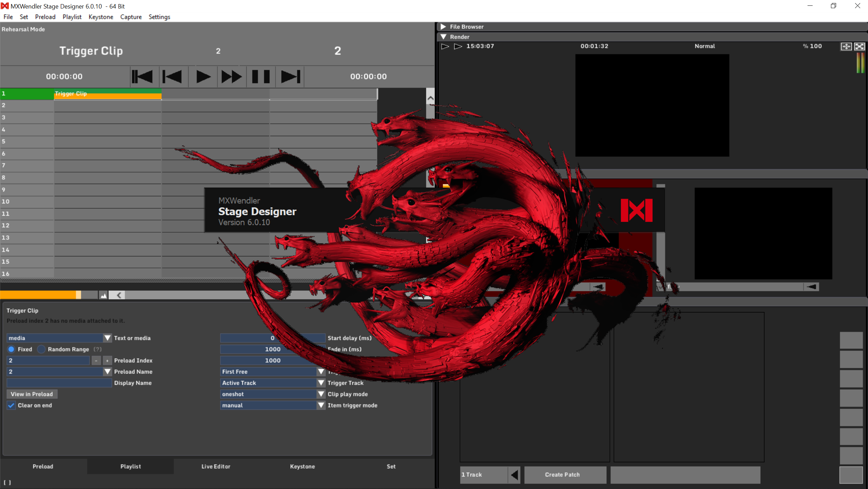868x489 pixels.
Task: Switch to the Live Editor tab
Action: pyautogui.click(x=216, y=466)
